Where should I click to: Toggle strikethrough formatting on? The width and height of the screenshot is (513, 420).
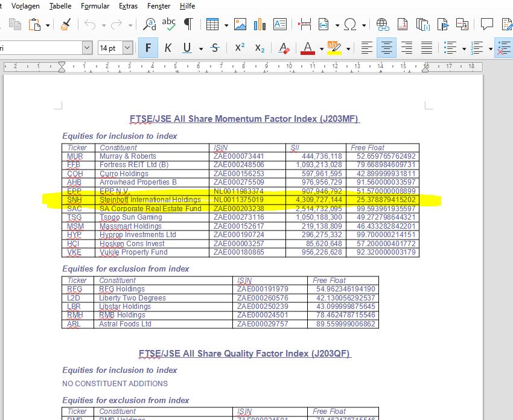tap(214, 48)
